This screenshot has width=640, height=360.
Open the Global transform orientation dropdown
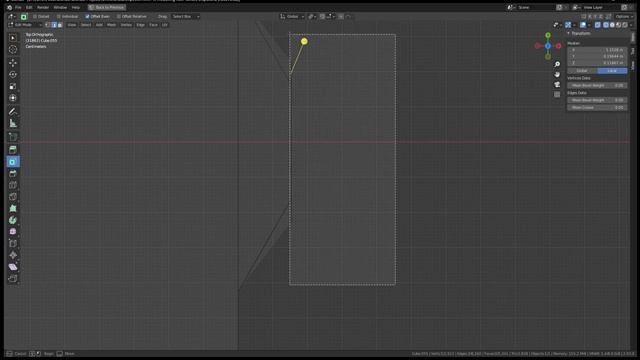click(292, 17)
